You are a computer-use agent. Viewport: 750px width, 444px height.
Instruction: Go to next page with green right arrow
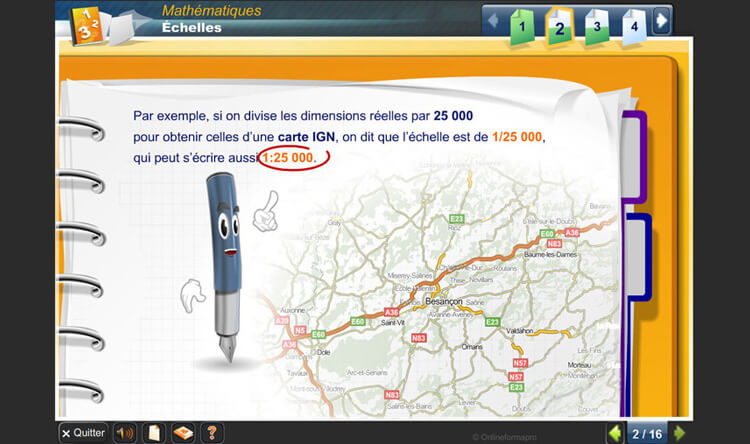coord(679,433)
